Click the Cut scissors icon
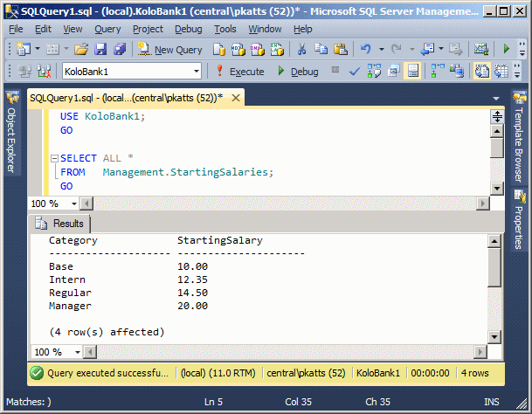This screenshot has height=414, width=532. (x=301, y=49)
